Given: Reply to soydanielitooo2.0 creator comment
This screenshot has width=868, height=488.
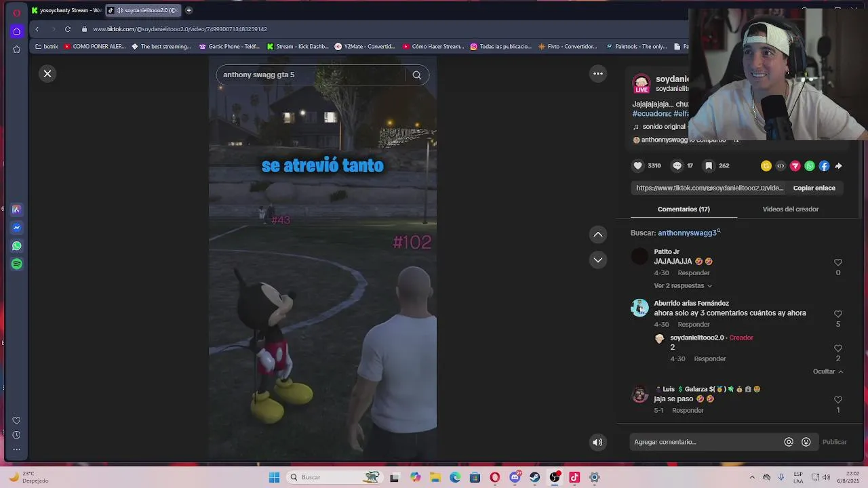Looking at the screenshot, I should 710,359.
